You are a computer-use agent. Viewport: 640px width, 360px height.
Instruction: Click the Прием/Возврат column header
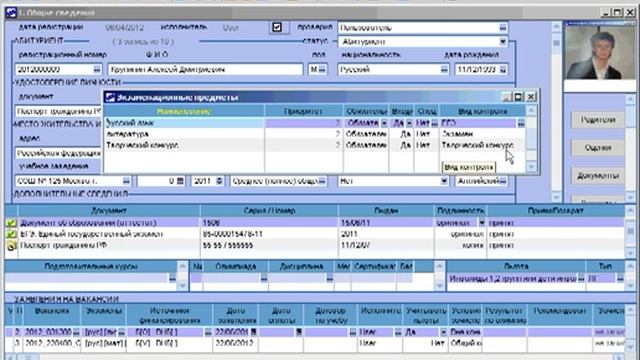[556, 211]
